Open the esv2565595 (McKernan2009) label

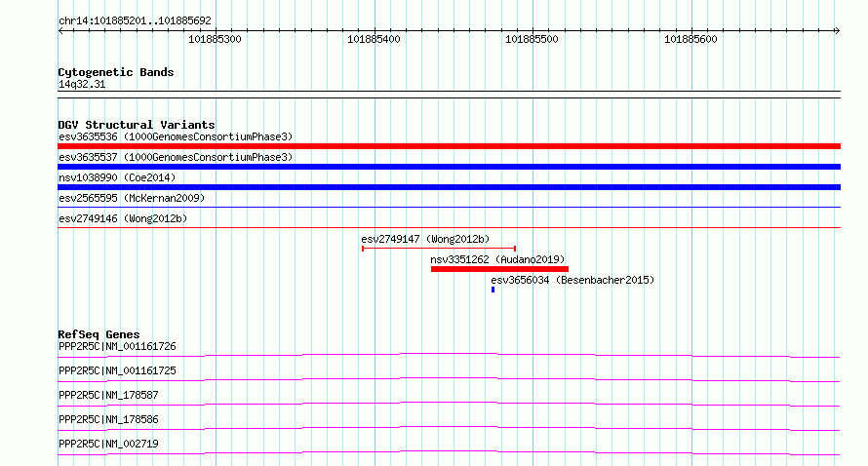pyautogui.click(x=132, y=198)
